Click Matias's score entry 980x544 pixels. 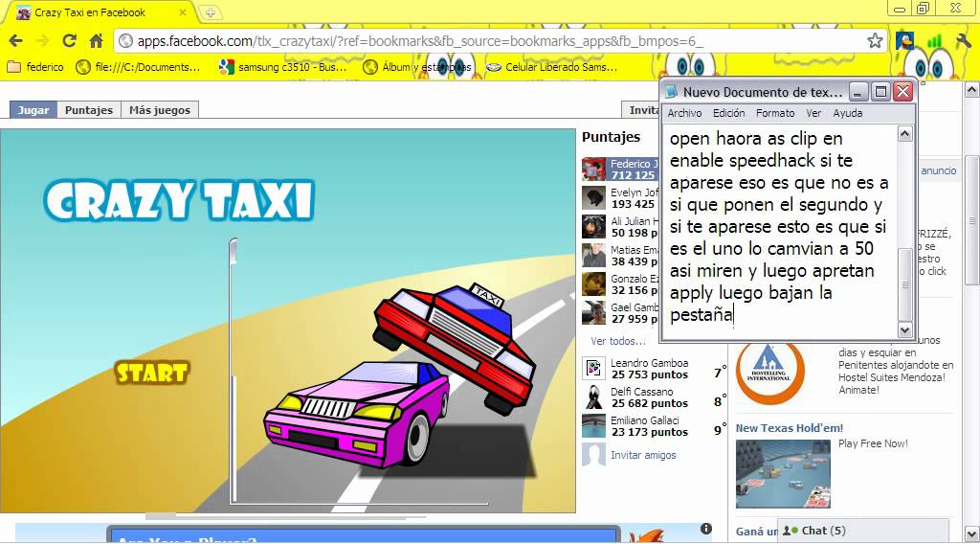pyautogui.click(x=620, y=255)
